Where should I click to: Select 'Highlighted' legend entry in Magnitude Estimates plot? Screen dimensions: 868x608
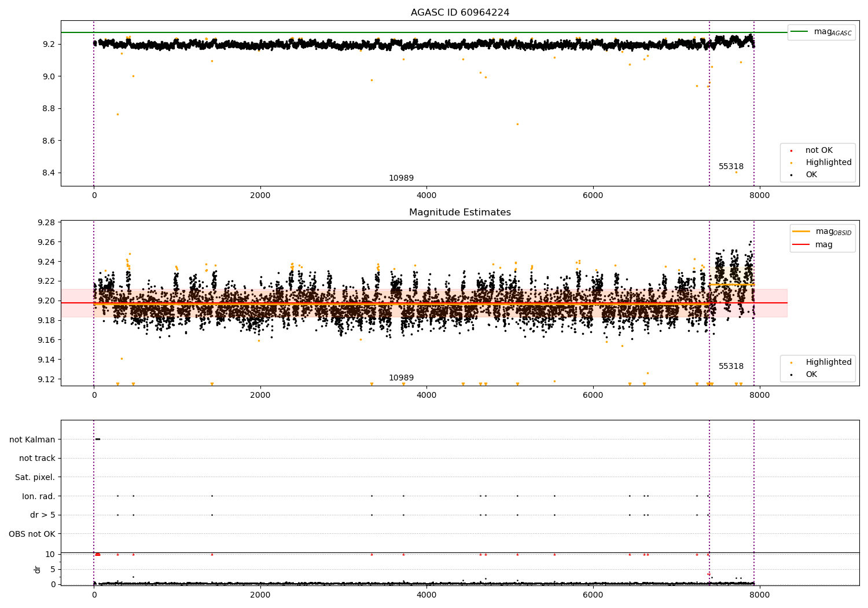[x=828, y=362]
